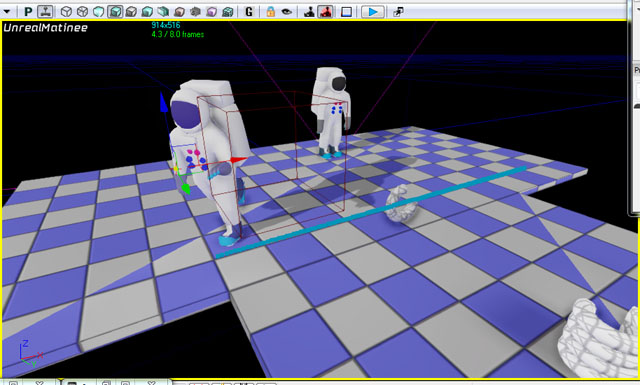Viewport: 640px width, 385px height.
Task: Click the 914x516 resolution readout
Action: click(166, 25)
